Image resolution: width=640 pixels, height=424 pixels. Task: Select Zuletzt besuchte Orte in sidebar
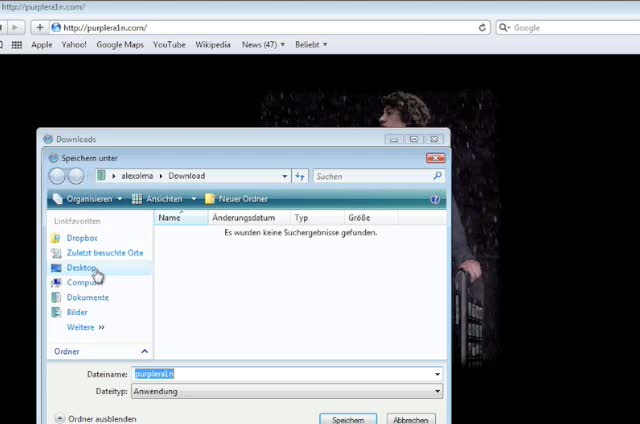104,253
